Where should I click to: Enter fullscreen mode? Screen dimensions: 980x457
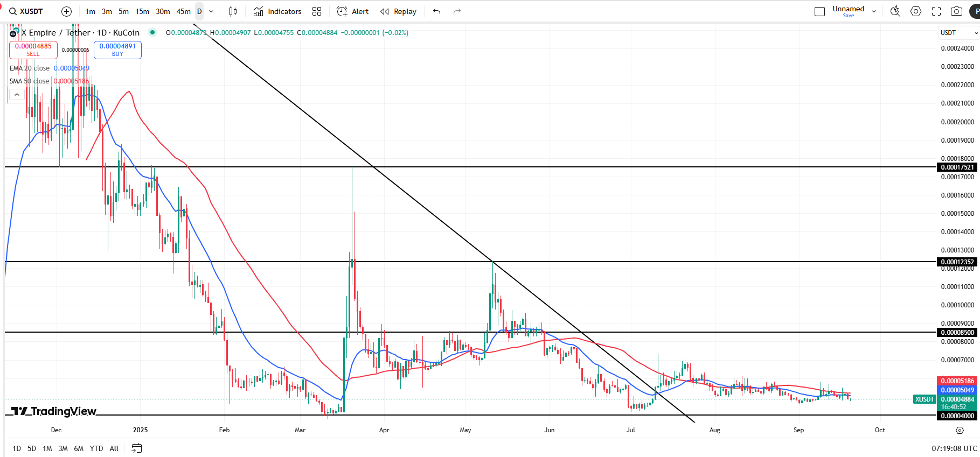[x=936, y=11]
